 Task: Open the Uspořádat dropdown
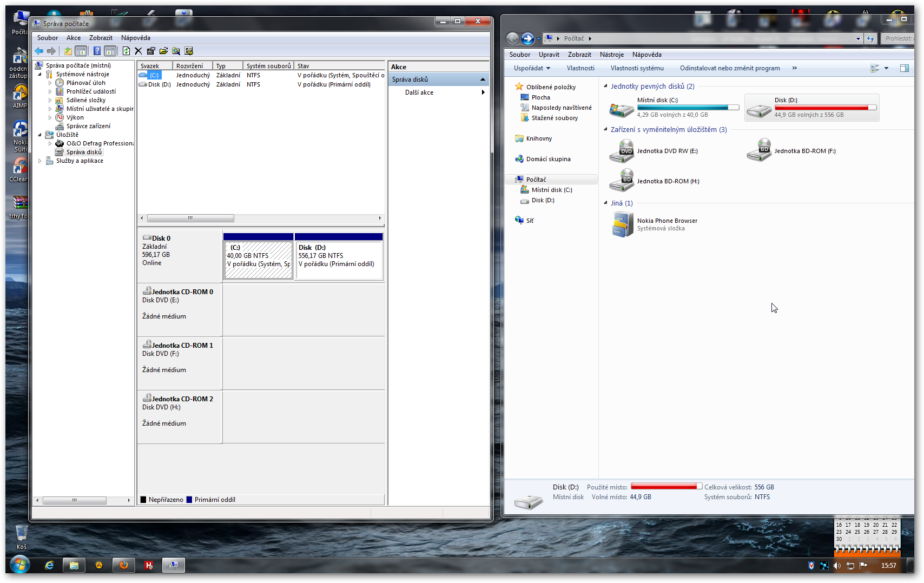tap(532, 68)
